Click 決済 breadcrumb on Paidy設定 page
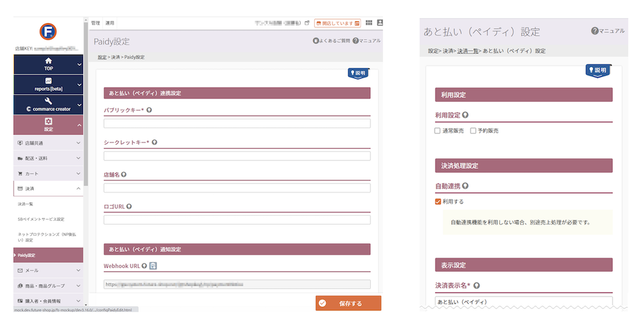The image size is (644, 322). 115,57
